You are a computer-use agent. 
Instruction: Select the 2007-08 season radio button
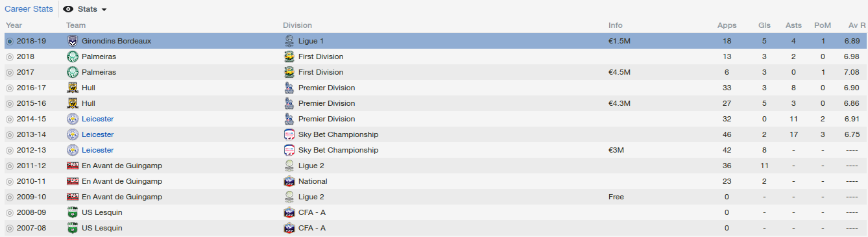pyautogui.click(x=10, y=228)
